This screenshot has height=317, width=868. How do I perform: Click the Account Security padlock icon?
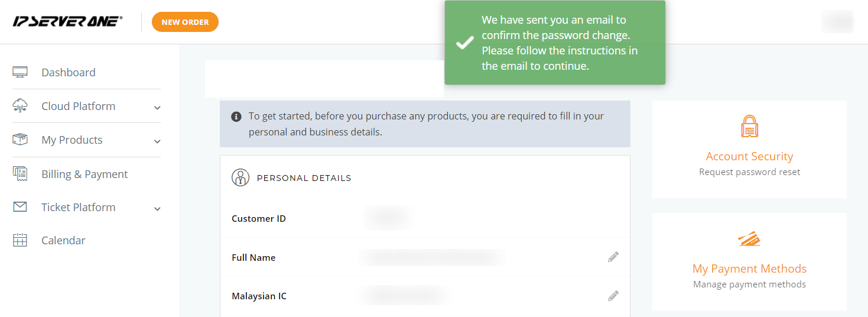[x=749, y=127]
